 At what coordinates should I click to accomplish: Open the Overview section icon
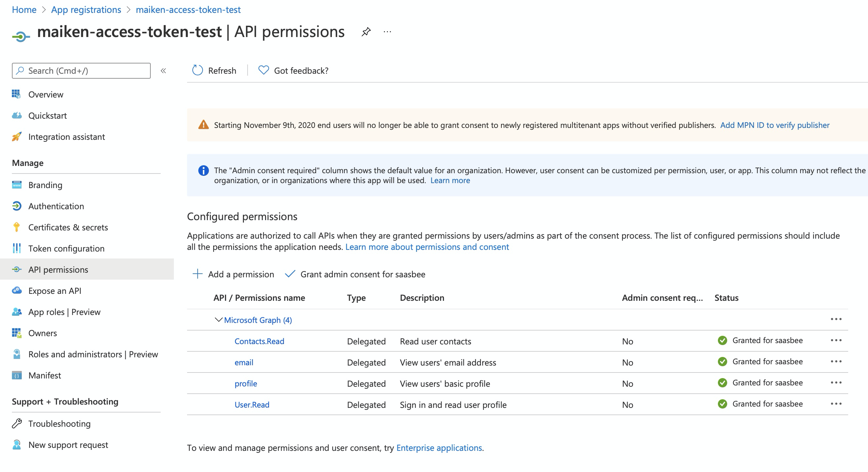pos(16,94)
